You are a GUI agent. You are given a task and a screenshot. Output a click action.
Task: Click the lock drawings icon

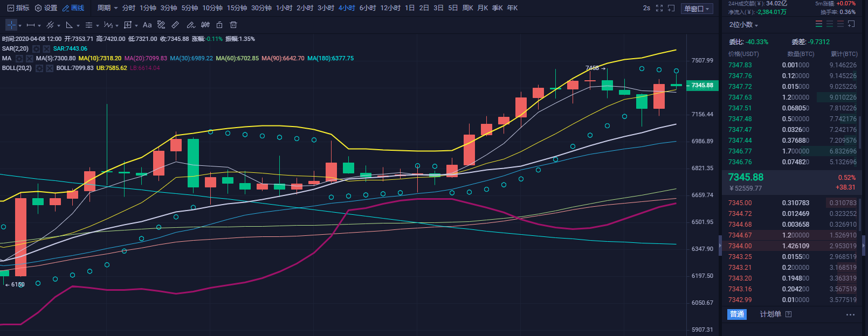point(219,25)
